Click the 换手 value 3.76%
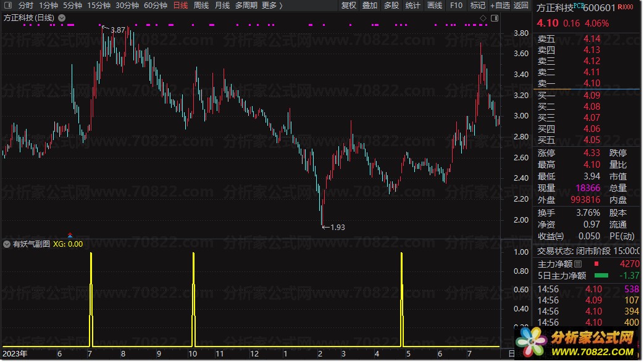The height and width of the screenshot is (362, 644). click(588, 213)
